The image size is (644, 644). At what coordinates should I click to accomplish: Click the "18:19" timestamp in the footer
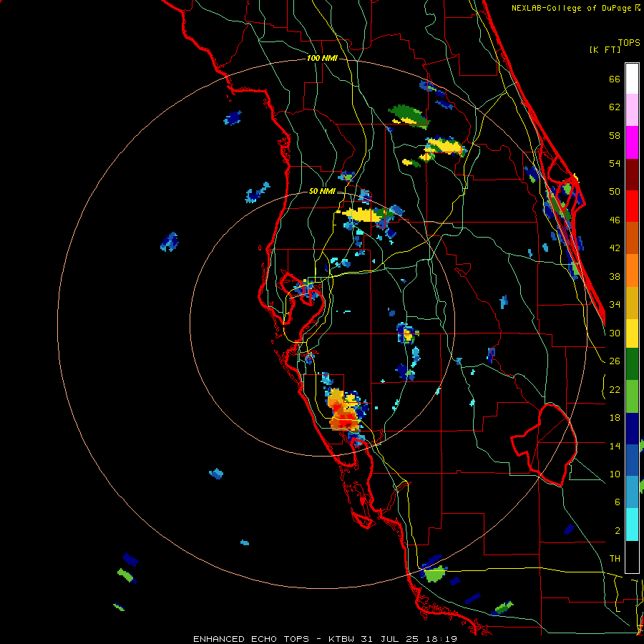(x=441, y=639)
